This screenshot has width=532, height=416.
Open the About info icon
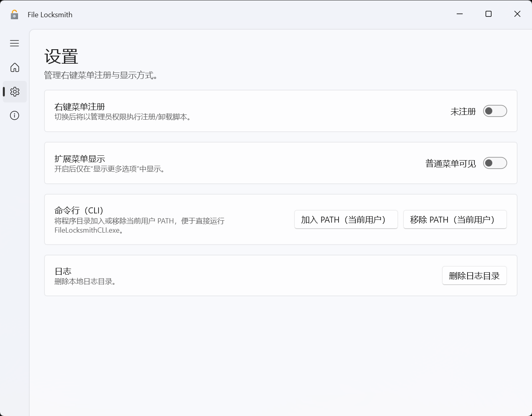coord(14,116)
